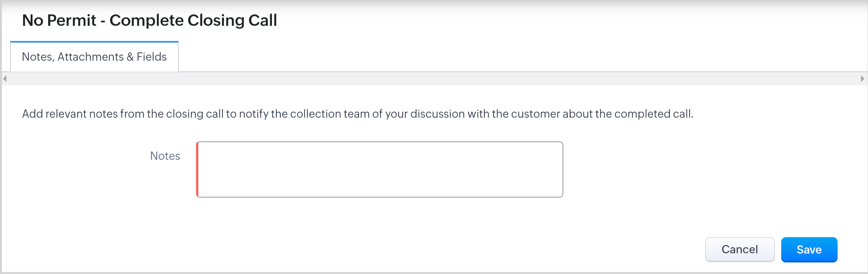Focus the mandatory Notes input box

(380, 169)
